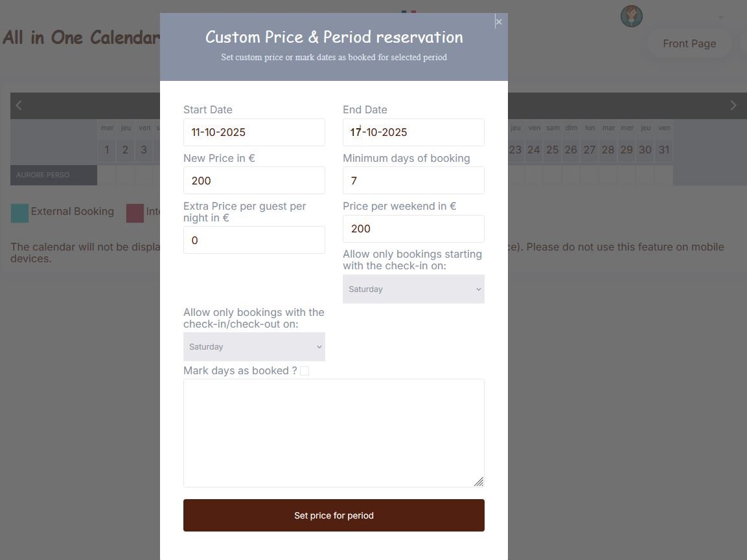The width and height of the screenshot is (747, 560).
Task: Toggle the Mark days as booked checkbox
Action: [305, 371]
